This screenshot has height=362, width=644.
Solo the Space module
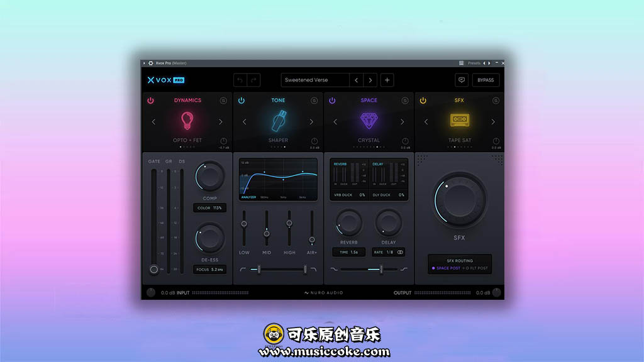click(x=405, y=101)
